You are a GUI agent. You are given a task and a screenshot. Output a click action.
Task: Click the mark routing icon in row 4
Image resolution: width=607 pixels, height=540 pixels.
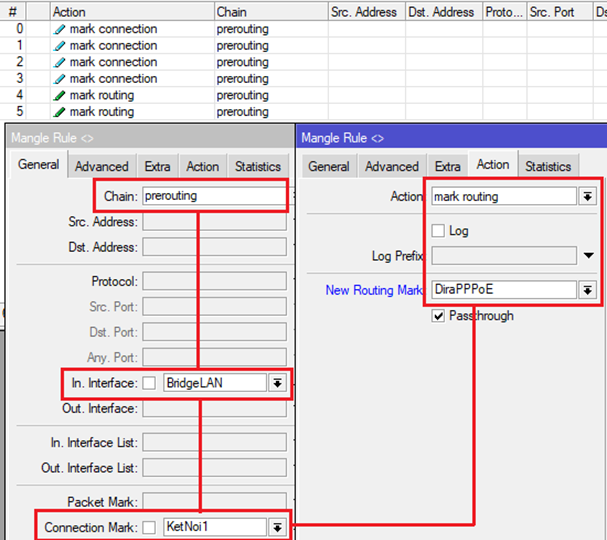(x=59, y=96)
